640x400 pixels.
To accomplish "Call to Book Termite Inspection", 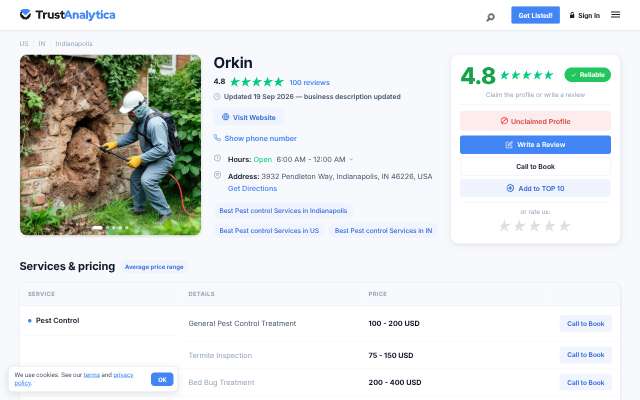I will (x=585, y=355).
